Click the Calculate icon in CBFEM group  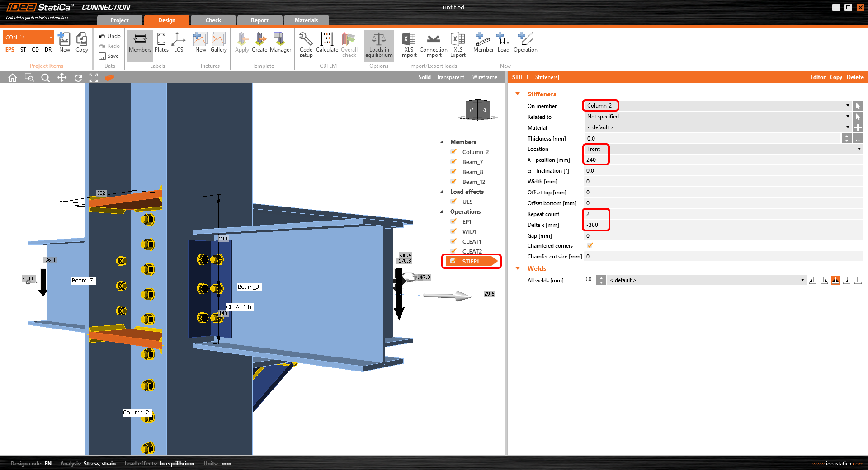[x=327, y=43]
